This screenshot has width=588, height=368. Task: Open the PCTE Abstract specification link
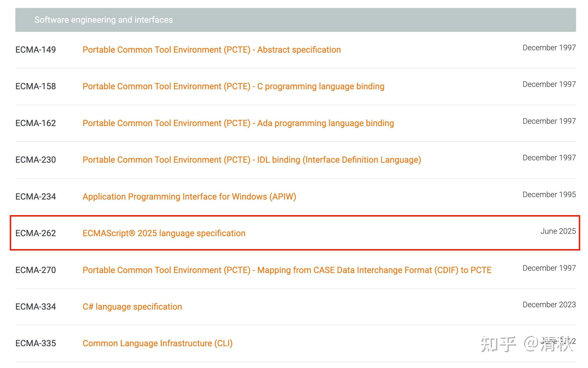211,50
